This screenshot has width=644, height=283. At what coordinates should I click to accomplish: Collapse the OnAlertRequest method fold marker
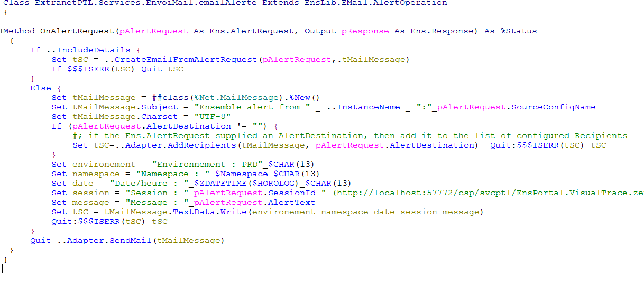coord(2,31)
